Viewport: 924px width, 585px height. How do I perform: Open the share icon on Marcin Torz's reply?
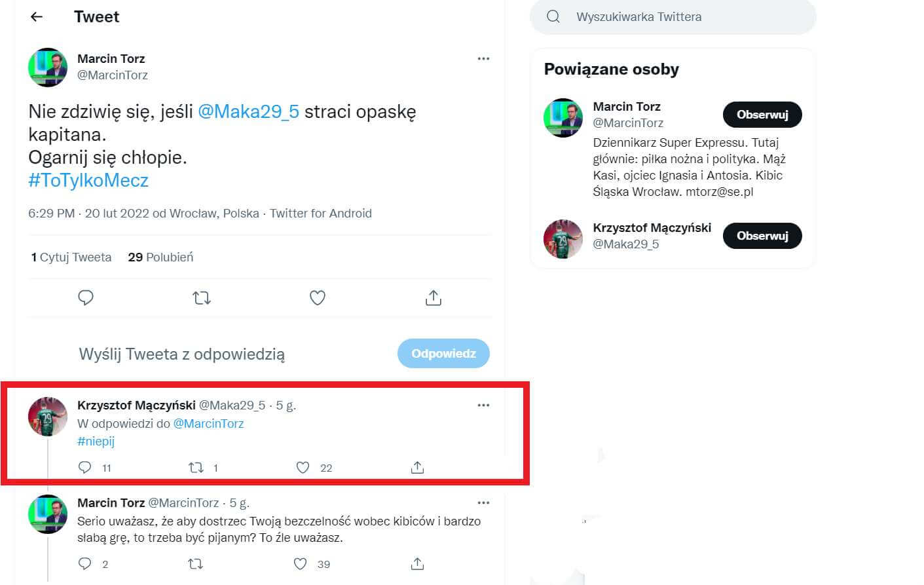coord(416,563)
